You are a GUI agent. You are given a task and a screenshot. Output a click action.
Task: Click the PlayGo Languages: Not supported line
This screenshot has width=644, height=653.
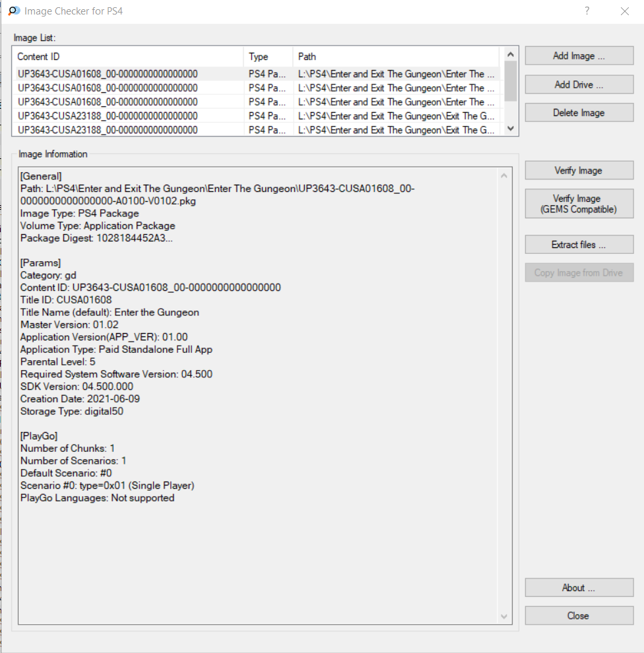coord(97,498)
